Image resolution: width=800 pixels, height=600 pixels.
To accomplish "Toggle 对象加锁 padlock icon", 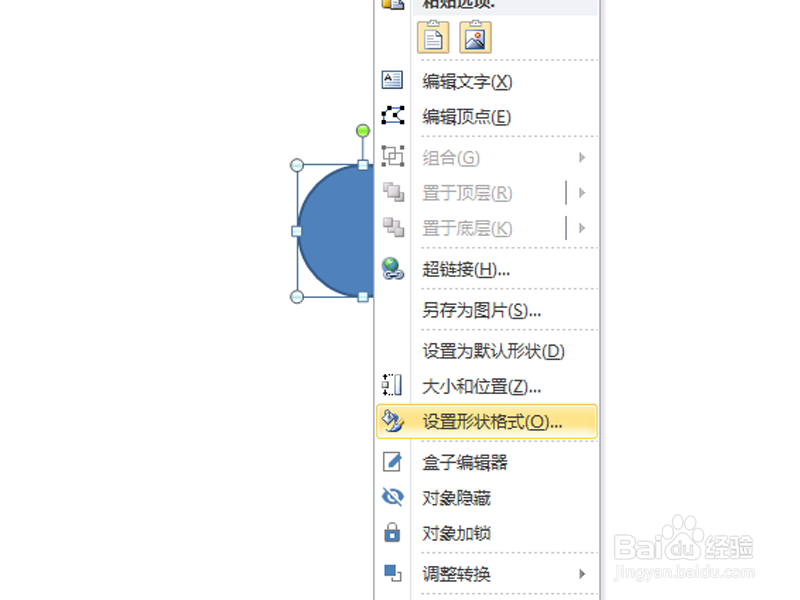I will 392,532.
